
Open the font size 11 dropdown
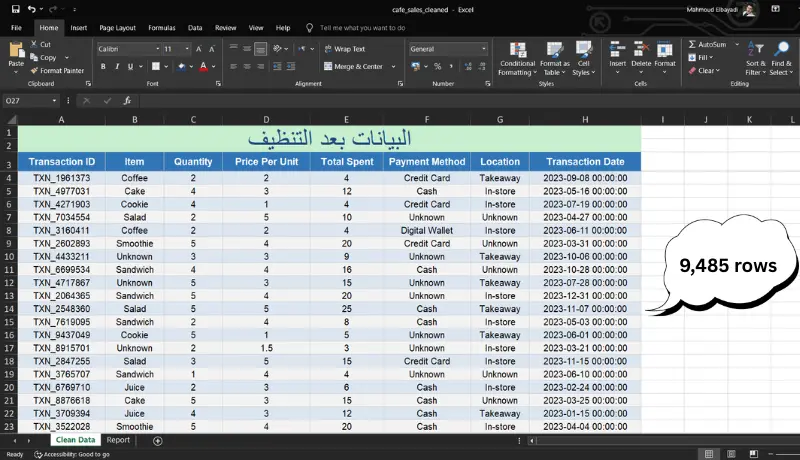187,49
